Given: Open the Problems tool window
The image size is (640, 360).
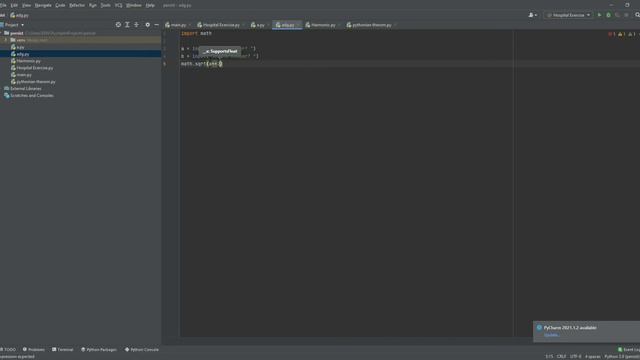Looking at the screenshot, I should [x=33, y=349].
